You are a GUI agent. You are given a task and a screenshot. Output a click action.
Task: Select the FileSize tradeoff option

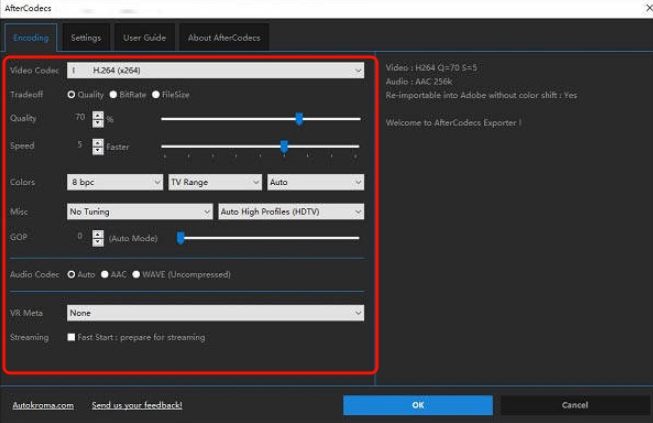click(x=155, y=94)
